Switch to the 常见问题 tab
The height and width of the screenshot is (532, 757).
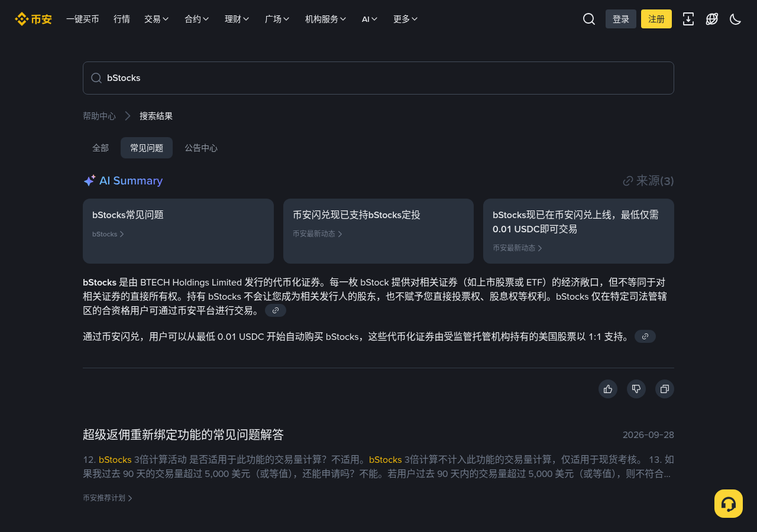[x=147, y=148]
